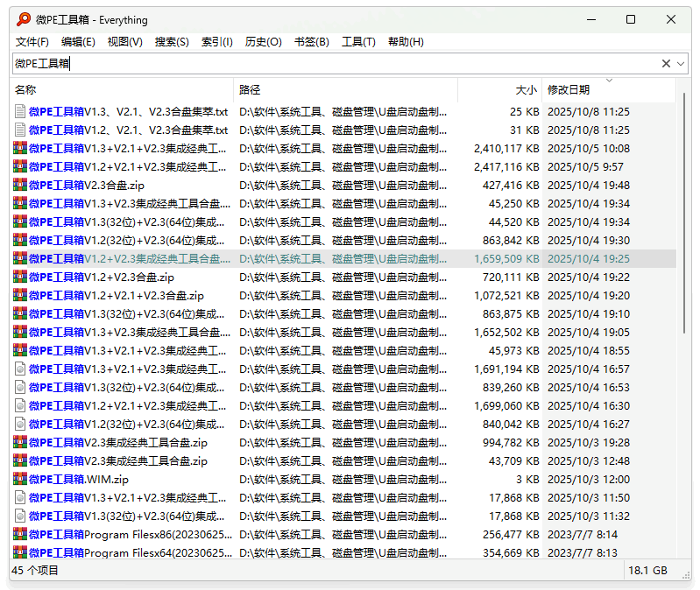Sort results by the 修改日期 column header
Screen dimensions: 700x590
click(x=609, y=89)
